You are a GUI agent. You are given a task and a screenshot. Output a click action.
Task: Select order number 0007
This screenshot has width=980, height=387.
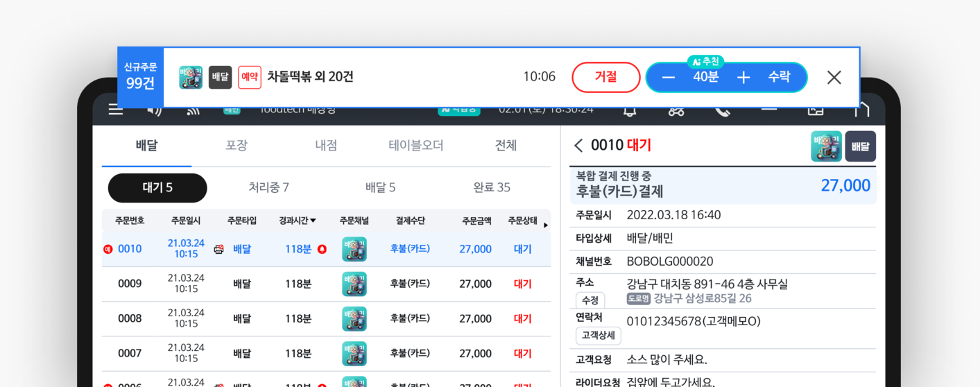[130, 353]
